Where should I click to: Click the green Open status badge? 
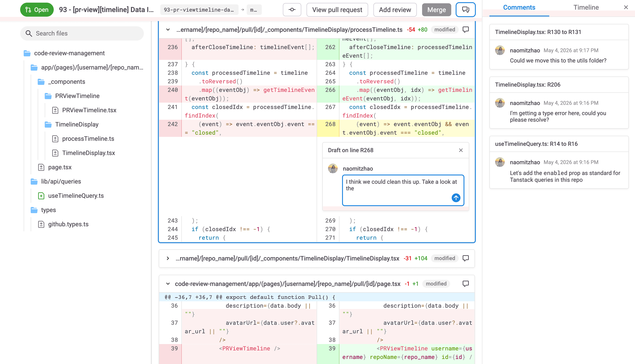pos(37,10)
